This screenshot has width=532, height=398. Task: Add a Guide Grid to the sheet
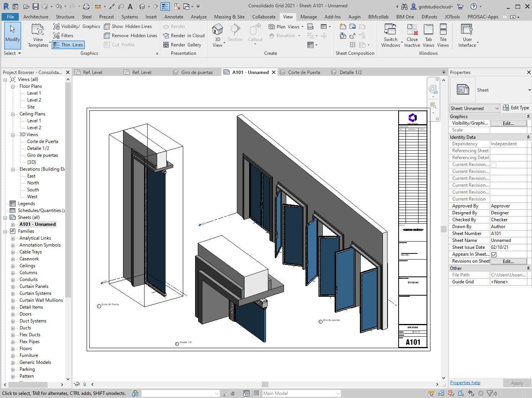(353, 45)
